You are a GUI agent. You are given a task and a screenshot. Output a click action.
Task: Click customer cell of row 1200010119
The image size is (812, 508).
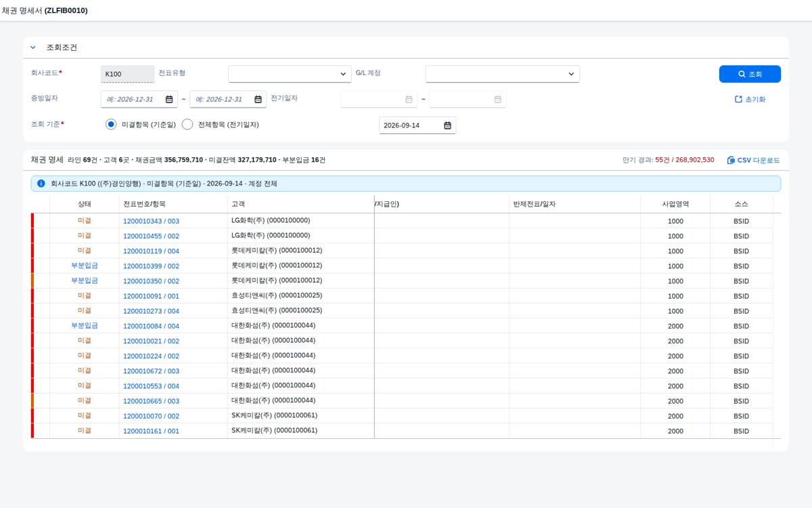click(x=300, y=251)
